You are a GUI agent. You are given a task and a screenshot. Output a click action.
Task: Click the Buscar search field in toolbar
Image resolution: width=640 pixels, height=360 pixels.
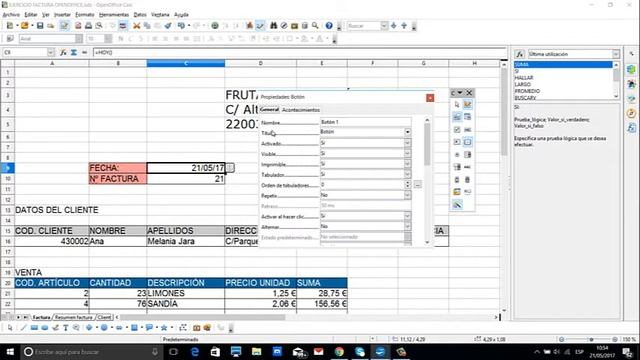click(364, 26)
